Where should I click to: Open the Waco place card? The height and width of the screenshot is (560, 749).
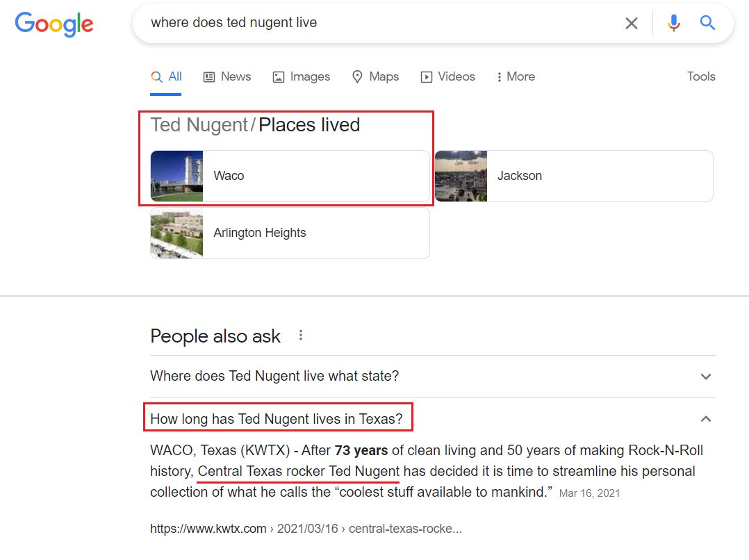click(x=290, y=176)
